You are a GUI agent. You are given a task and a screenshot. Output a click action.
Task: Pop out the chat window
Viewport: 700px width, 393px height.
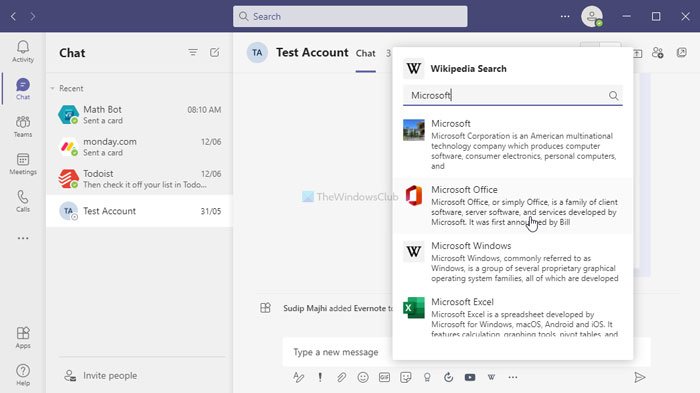click(x=682, y=53)
